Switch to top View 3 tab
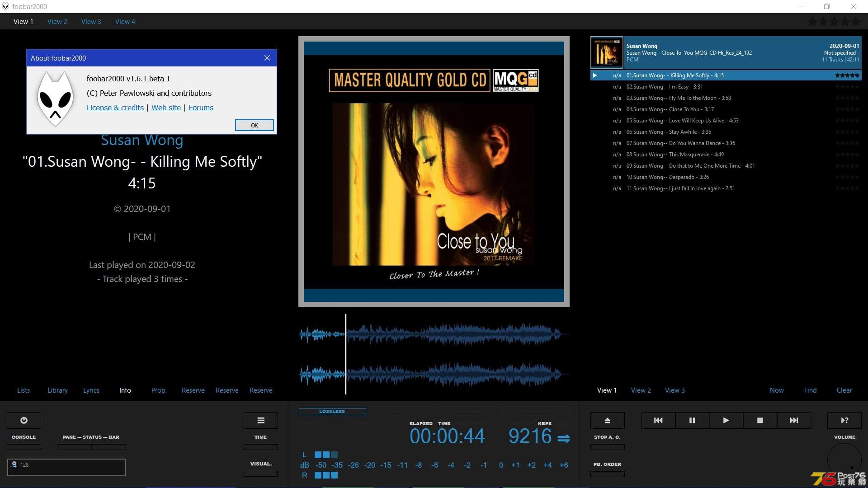 pos(91,22)
